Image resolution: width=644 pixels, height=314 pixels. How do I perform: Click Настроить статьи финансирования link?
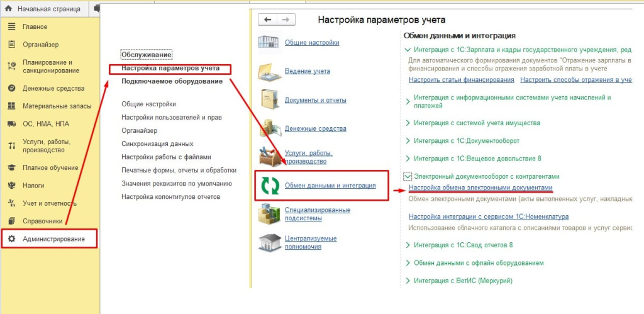tap(461, 80)
